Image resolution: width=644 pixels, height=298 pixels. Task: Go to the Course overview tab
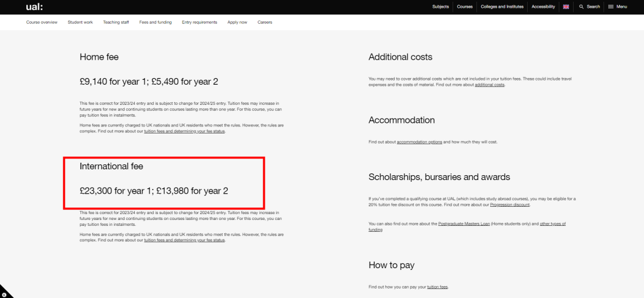click(x=42, y=22)
